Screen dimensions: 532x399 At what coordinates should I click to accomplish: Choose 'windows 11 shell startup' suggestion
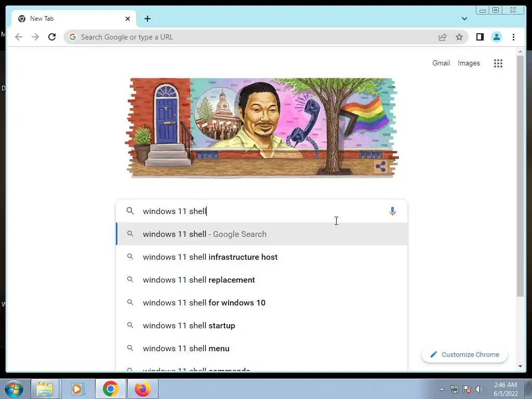point(261,325)
